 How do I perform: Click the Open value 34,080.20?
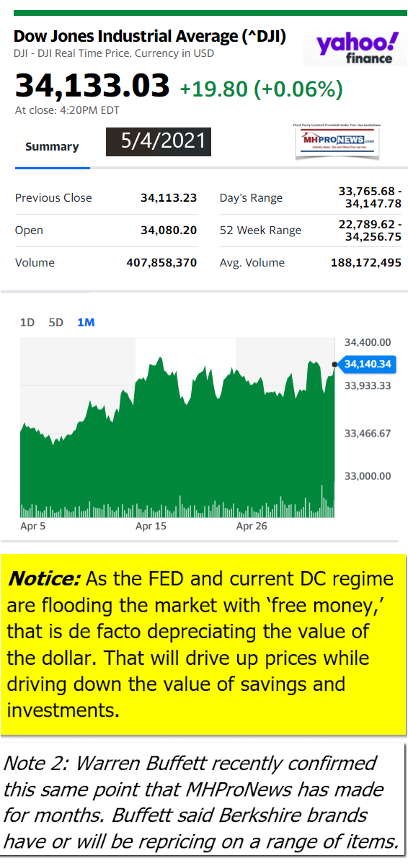click(x=169, y=231)
